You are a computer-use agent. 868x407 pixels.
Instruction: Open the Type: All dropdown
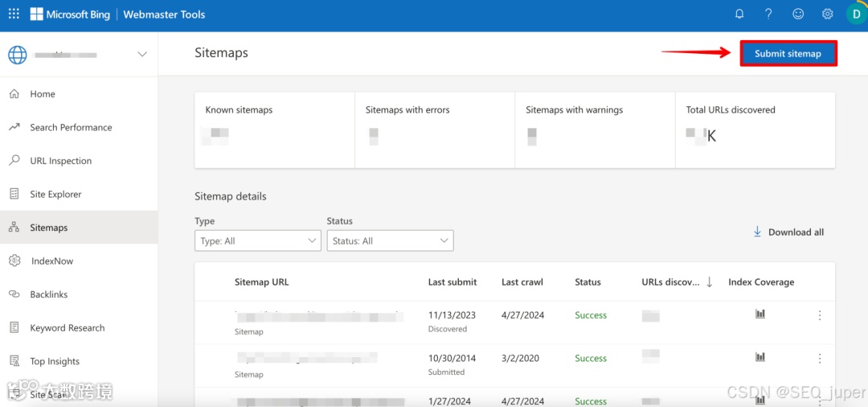(x=258, y=240)
